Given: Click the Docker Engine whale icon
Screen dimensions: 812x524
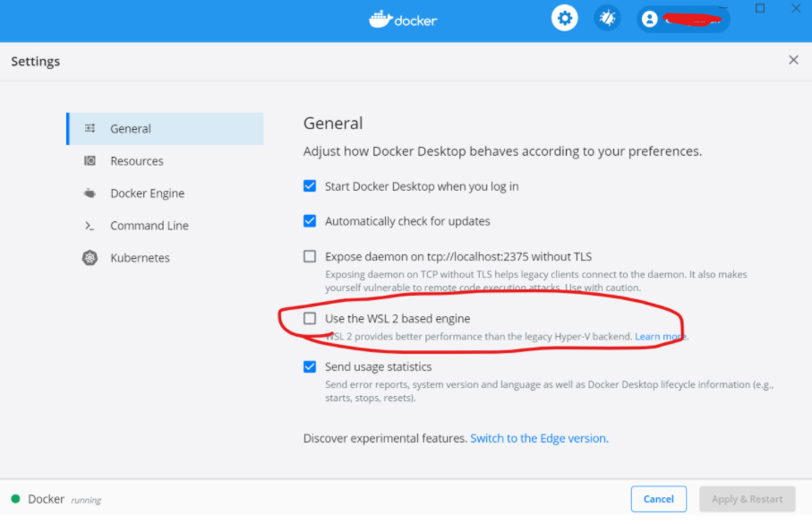Looking at the screenshot, I should pyautogui.click(x=90, y=193).
